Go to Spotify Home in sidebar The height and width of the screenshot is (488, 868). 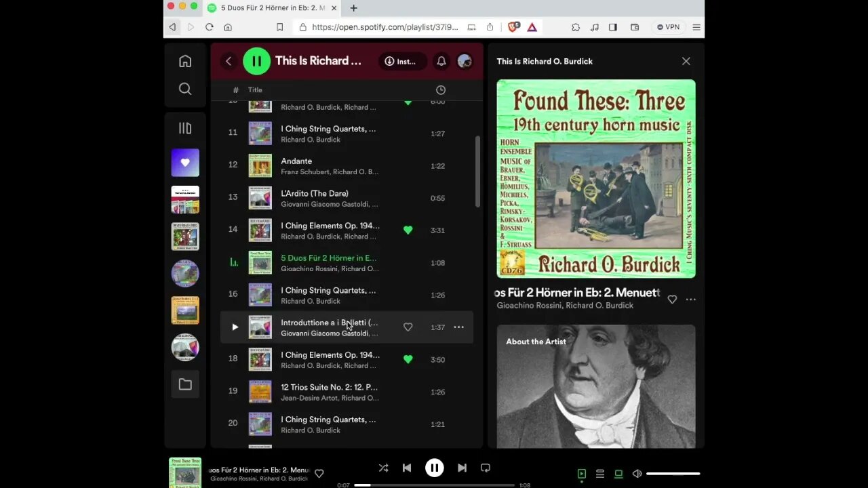click(185, 61)
